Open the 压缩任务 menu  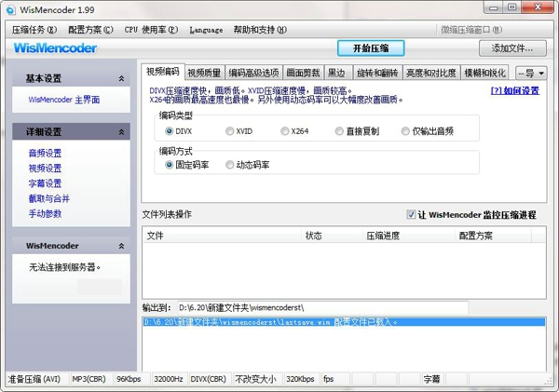(x=34, y=30)
